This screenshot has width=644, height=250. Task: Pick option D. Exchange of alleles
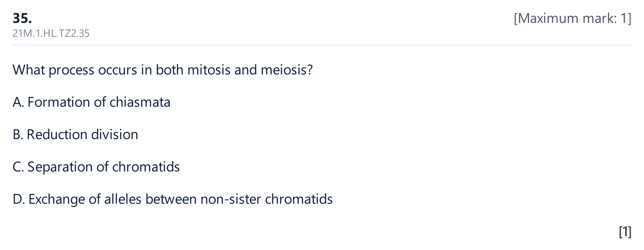click(x=172, y=199)
